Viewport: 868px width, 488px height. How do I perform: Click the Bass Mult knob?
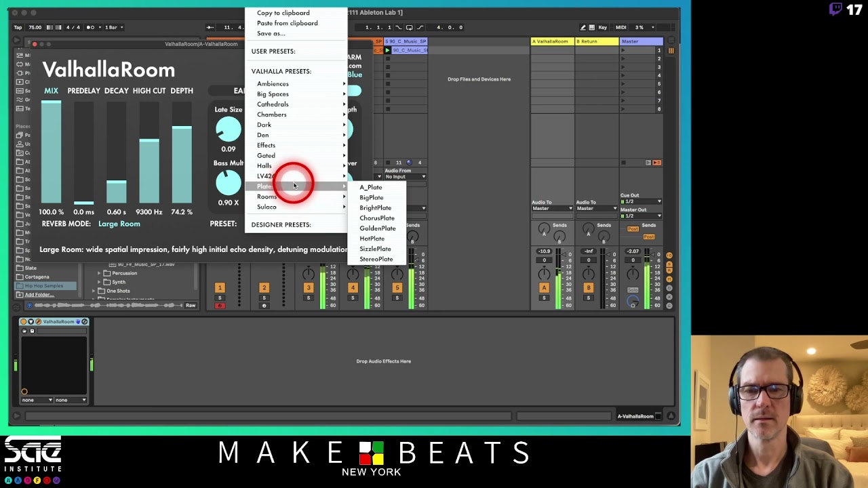pos(229,183)
